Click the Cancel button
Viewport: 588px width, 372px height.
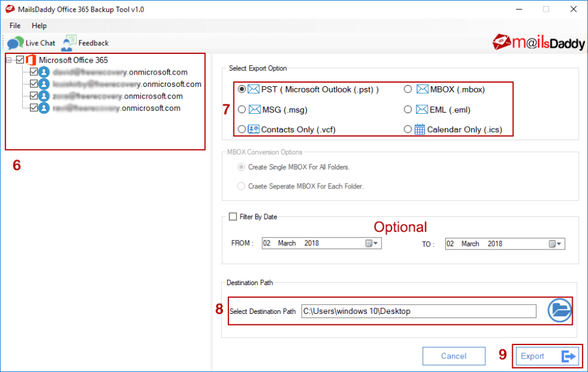tap(453, 355)
